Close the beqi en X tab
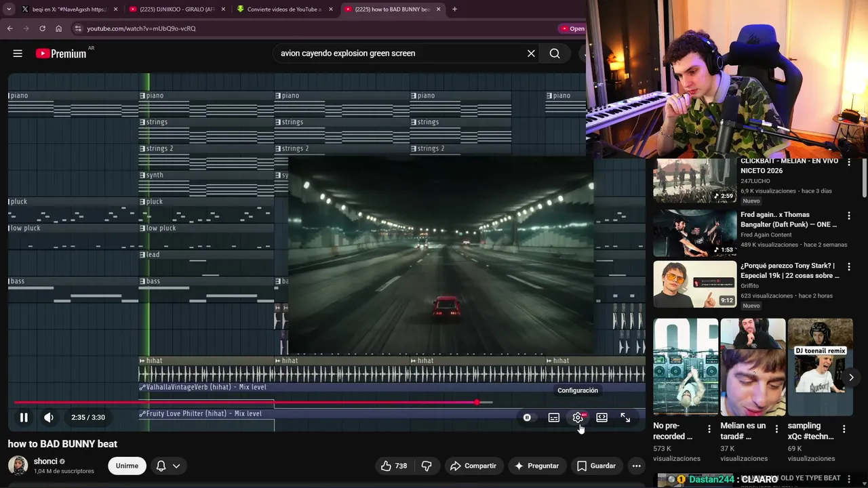 click(116, 9)
